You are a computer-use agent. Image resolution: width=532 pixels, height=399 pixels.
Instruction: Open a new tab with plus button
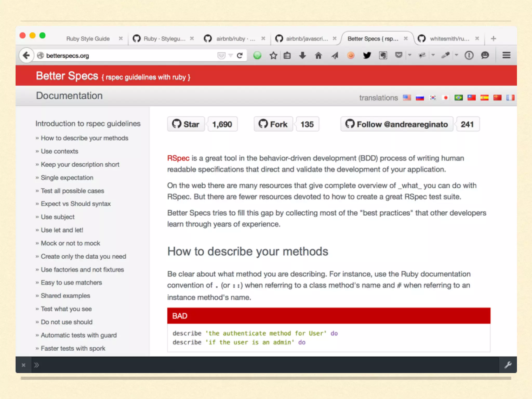(493, 39)
